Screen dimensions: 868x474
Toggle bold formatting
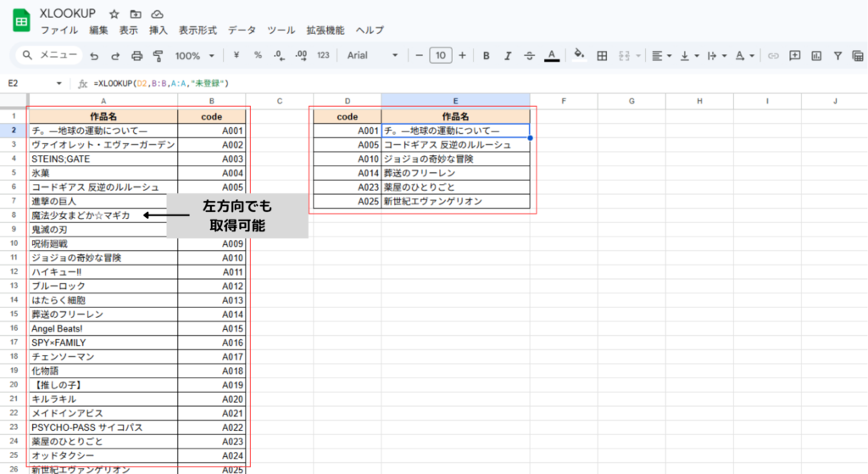click(x=487, y=56)
